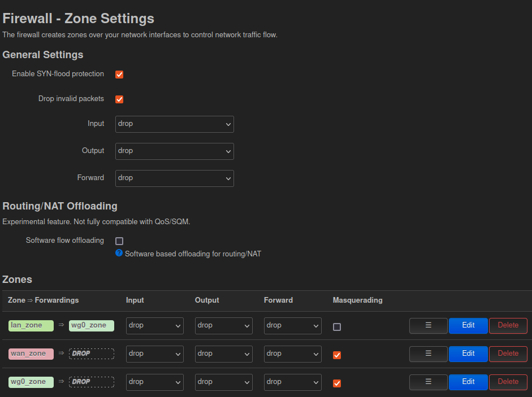Click the drag handle for lan_zone row
This screenshot has height=397, width=532.
pyautogui.click(x=428, y=325)
